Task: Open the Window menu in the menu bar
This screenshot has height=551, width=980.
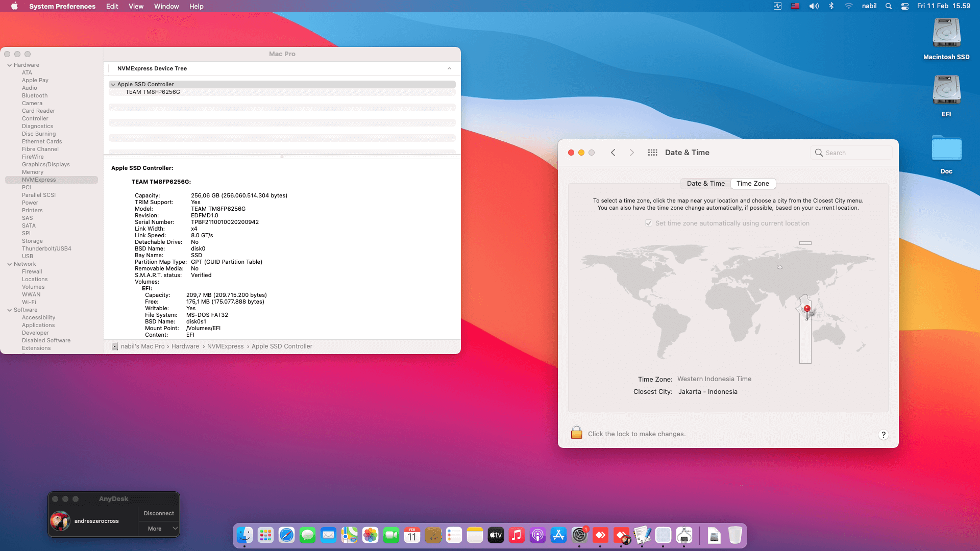Action: click(166, 6)
